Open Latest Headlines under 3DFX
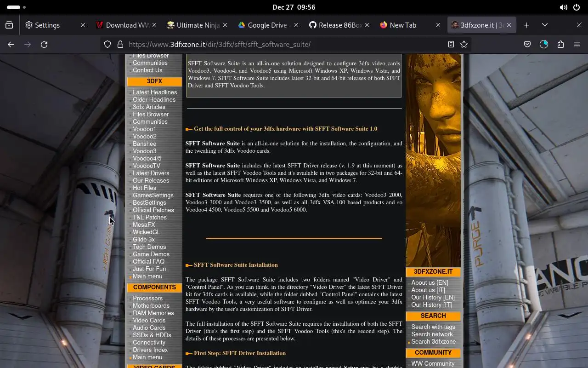 tap(154, 92)
